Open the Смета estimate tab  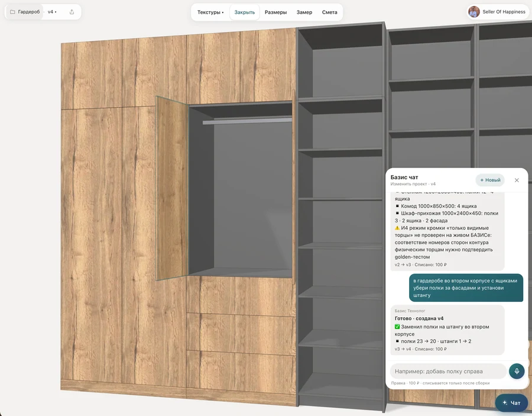329,12
